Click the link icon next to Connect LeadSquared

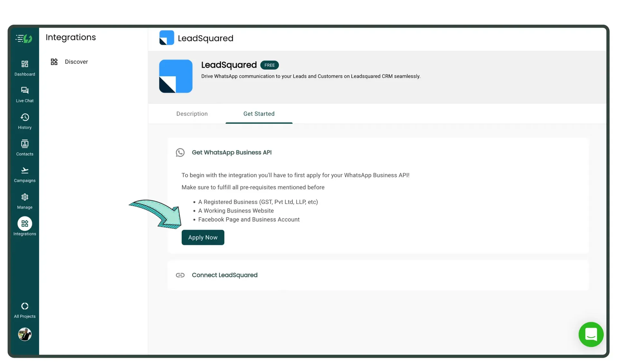coord(180,275)
